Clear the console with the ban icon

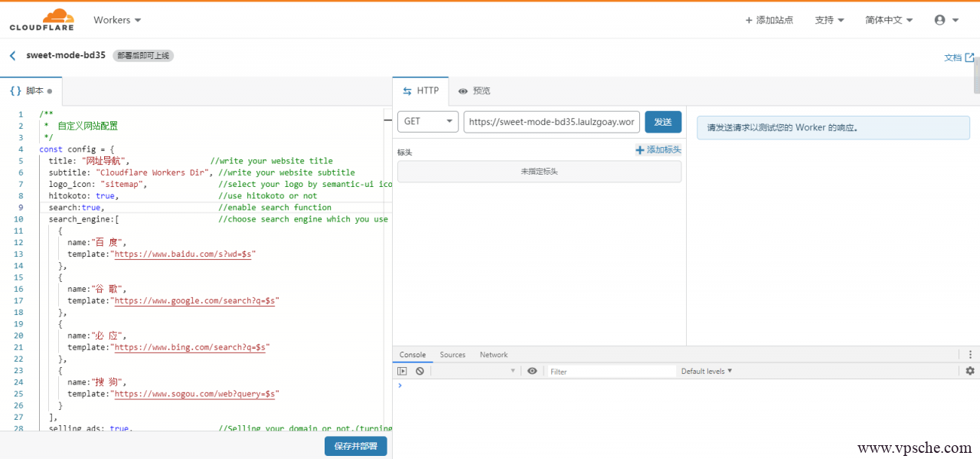tap(420, 371)
